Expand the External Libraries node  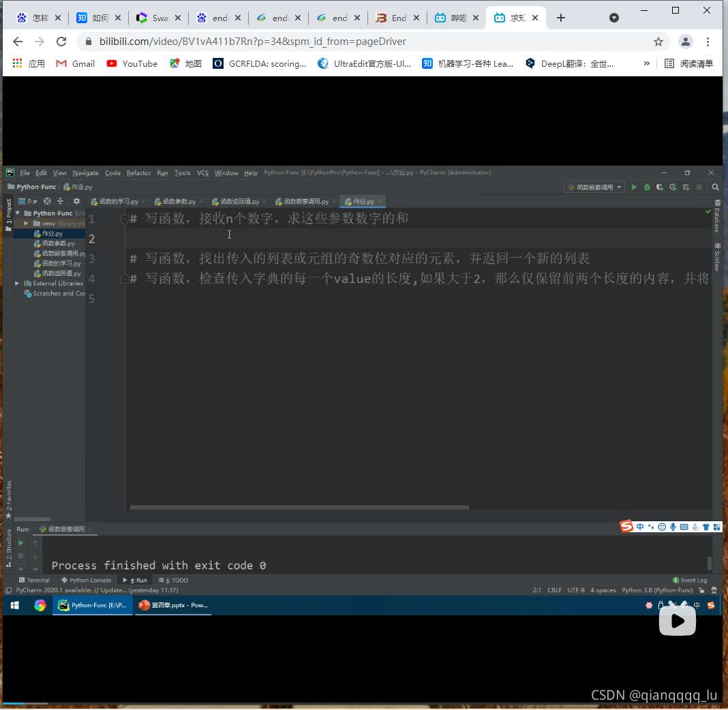[16, 283]
